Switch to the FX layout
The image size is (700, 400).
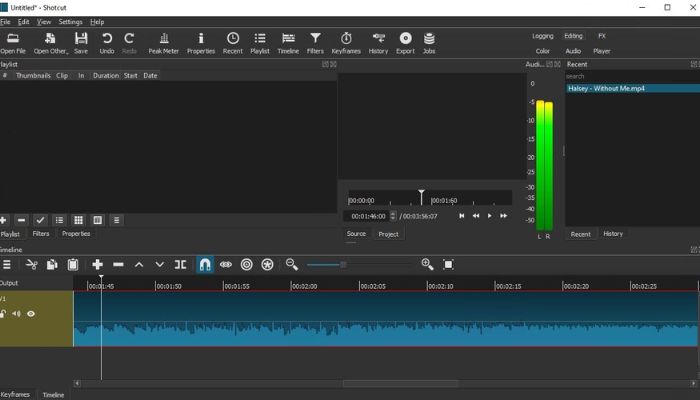(x=602, y=36)
